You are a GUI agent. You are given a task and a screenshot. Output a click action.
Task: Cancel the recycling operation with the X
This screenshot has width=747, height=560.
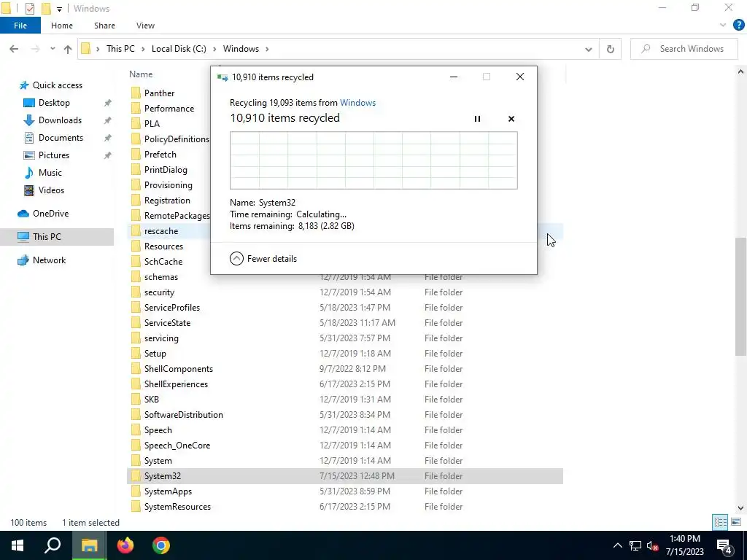[x=511, y=119]
